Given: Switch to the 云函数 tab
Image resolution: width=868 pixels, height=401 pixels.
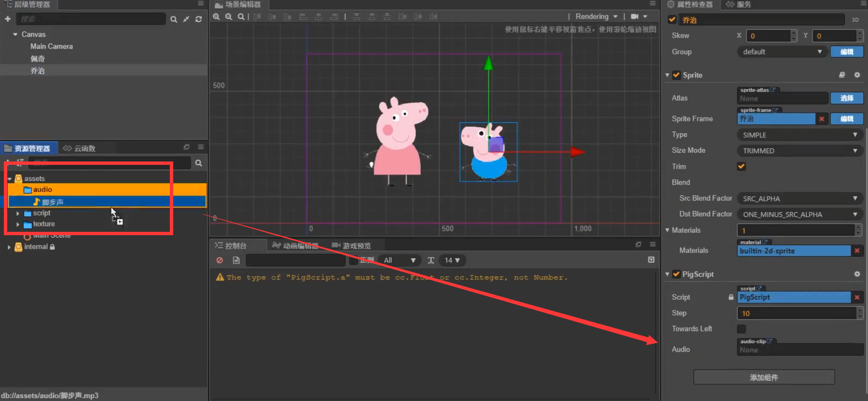Looking at the screenshot, I should pyautogui.click(x=80, y=148).
